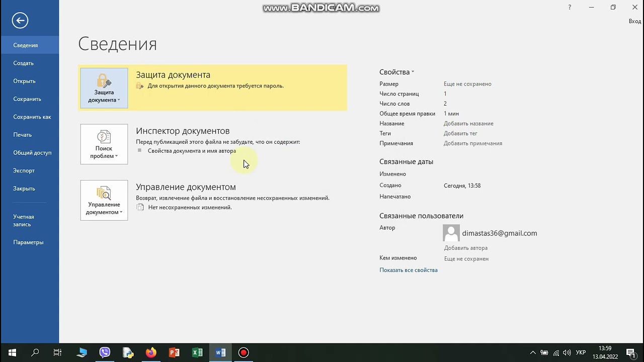This screenshot has width=644, height=362.
Task: Open Task View on the taskbar
Action: point(57,352)
